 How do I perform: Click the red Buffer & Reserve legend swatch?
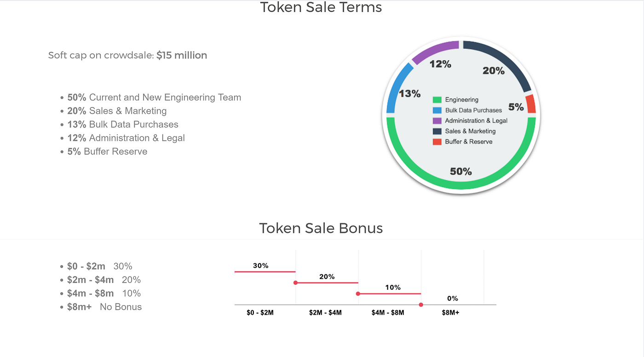(437, 142)
